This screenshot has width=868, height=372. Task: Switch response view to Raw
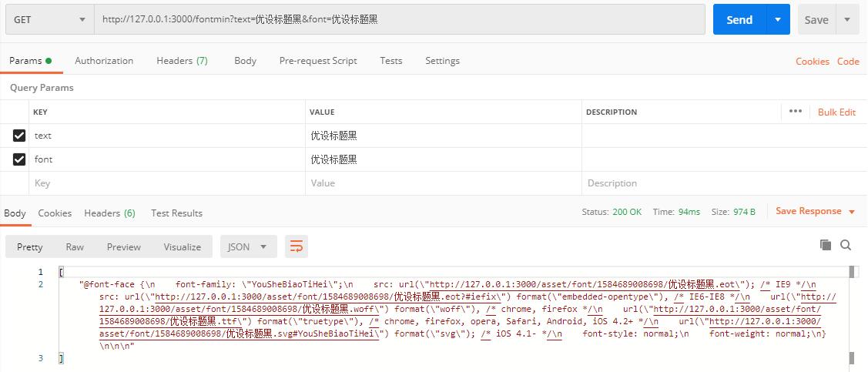click(x=75, y=247)
